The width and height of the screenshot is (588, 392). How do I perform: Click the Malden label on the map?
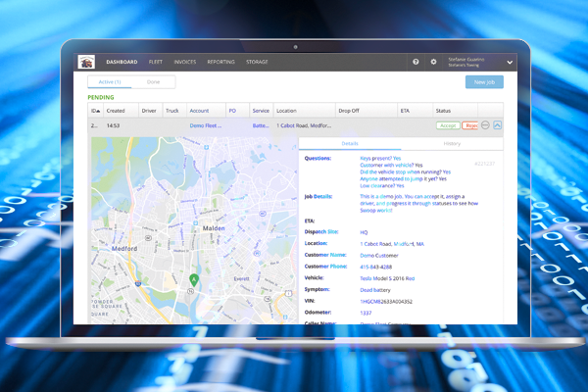(214, 228)
